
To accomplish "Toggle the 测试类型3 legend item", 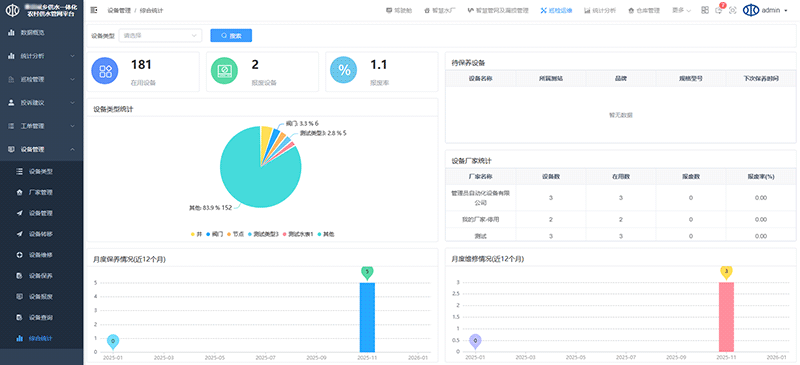I will 263,234.
